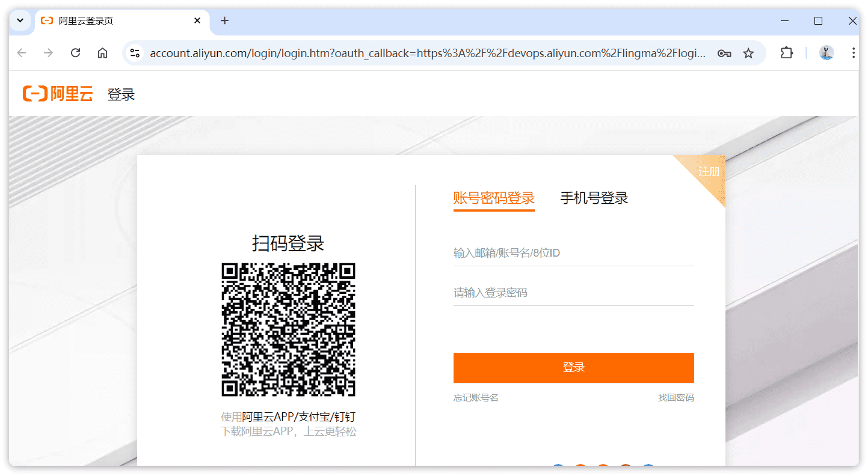Screen dimensions: 868x476
Task: Maximize the browser window
Action: pyautogui.click(x=818, y=20)
